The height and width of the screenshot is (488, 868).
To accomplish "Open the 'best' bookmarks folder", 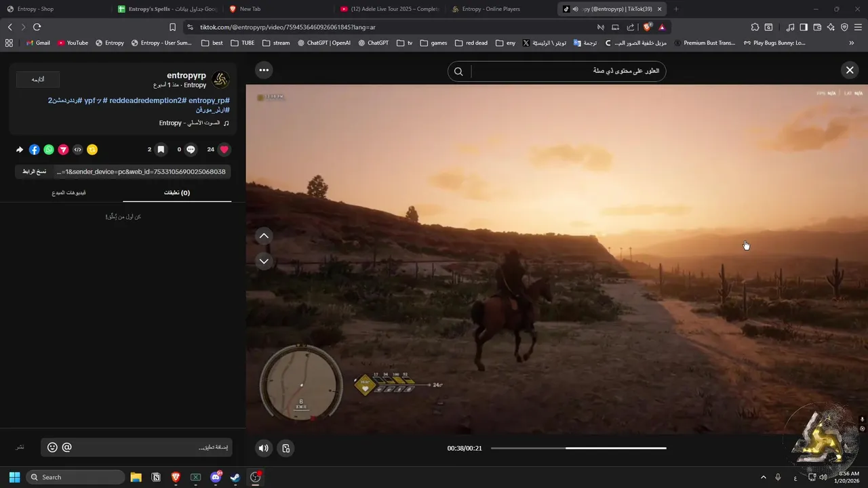I will pos(212,43).
